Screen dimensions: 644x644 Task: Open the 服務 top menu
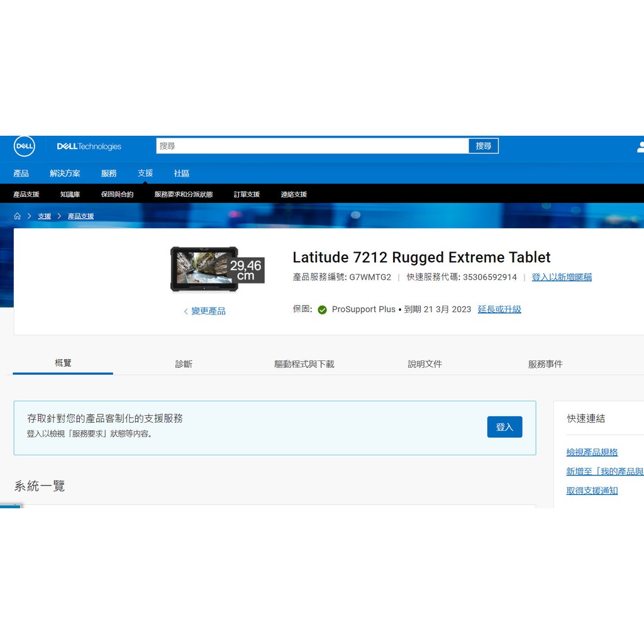coord(109,173)
